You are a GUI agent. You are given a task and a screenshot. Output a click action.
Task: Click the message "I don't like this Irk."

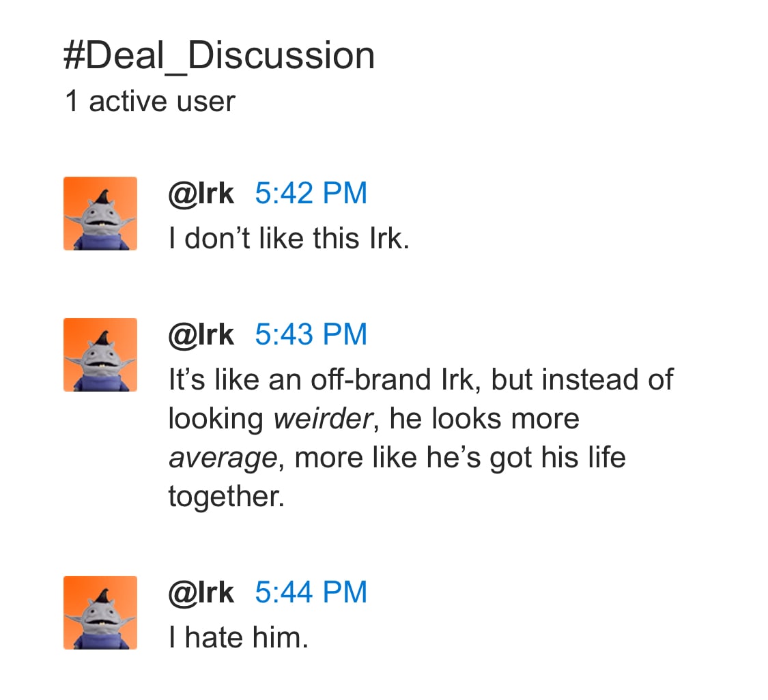tap(289, 239)
